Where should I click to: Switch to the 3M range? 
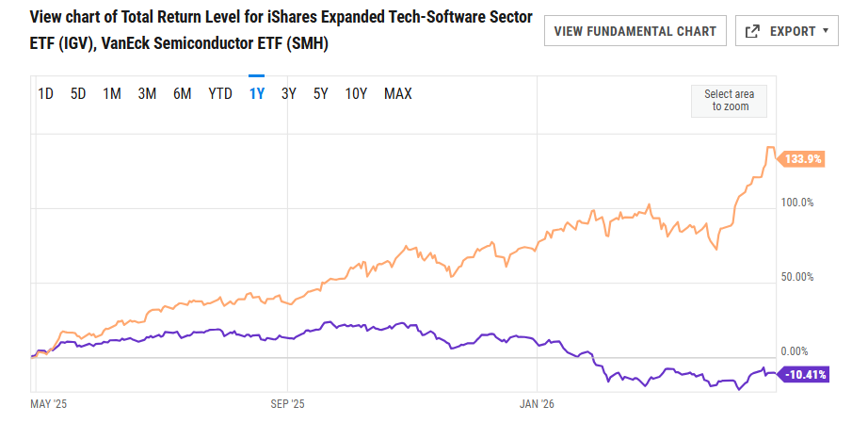point(147,93)
